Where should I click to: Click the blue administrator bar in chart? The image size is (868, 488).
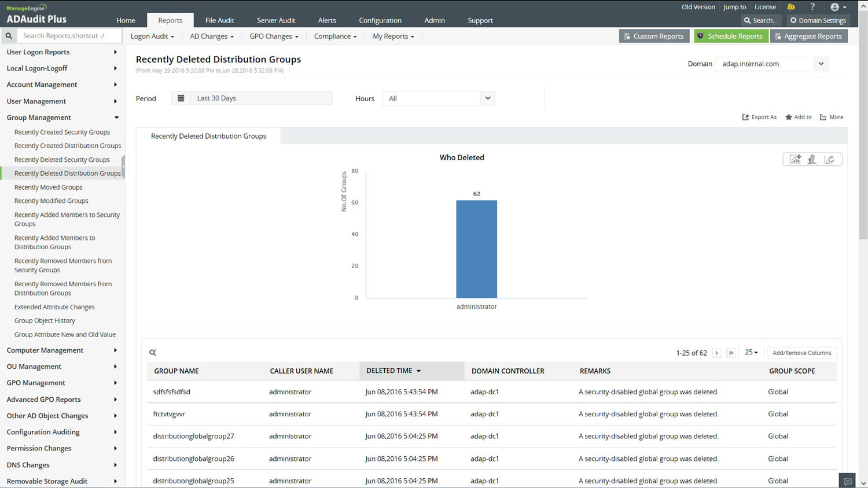point(476,249)
